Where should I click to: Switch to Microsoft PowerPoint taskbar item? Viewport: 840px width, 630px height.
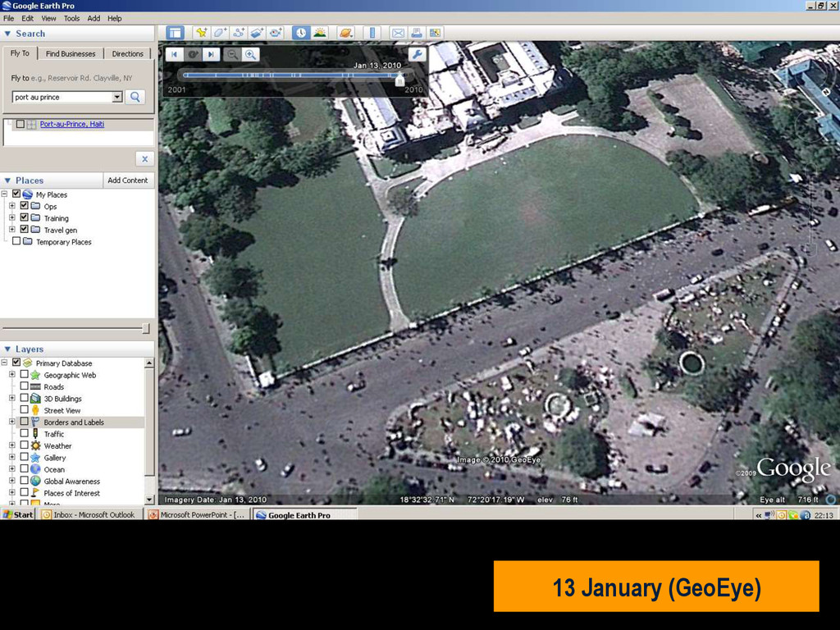click(198, 514)
